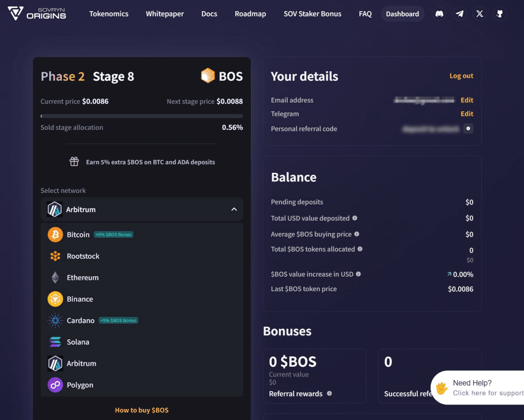The height and width of the screenshot is (420, 524).
Task: Select Rootstock network option
Action: (x=142, y=256)
